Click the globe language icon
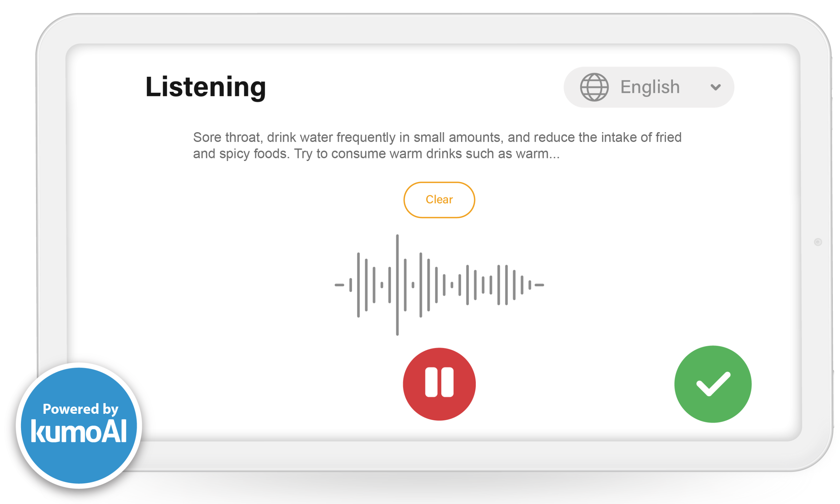Image resolution: width=840 pixels, height=504 pixels. pyautogui.click(x=594, y=87)
